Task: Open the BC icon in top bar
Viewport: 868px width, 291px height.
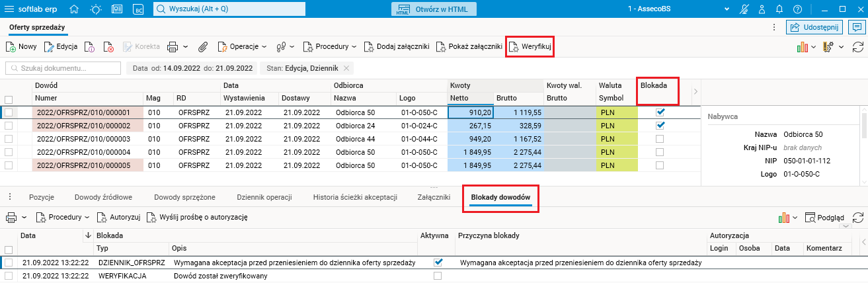Action: [x=138, y=9]
